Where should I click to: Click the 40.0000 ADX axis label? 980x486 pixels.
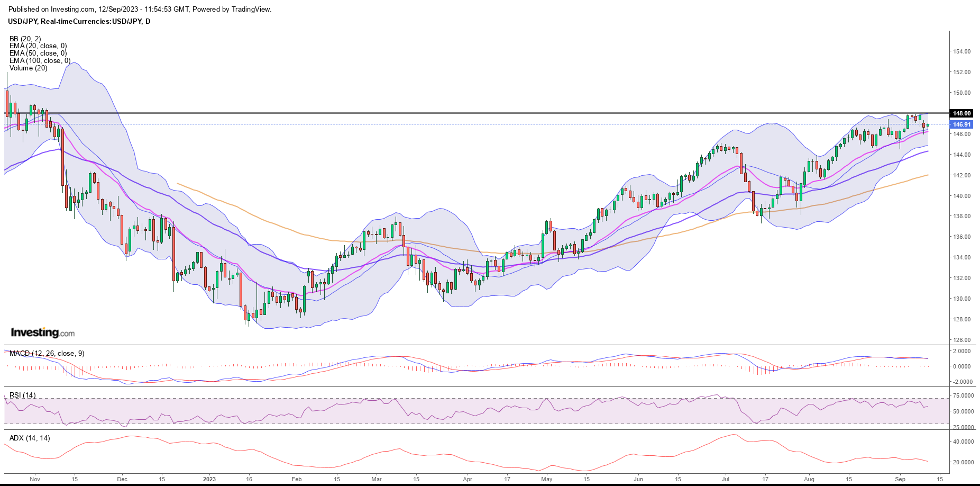[x=963, y=442]
